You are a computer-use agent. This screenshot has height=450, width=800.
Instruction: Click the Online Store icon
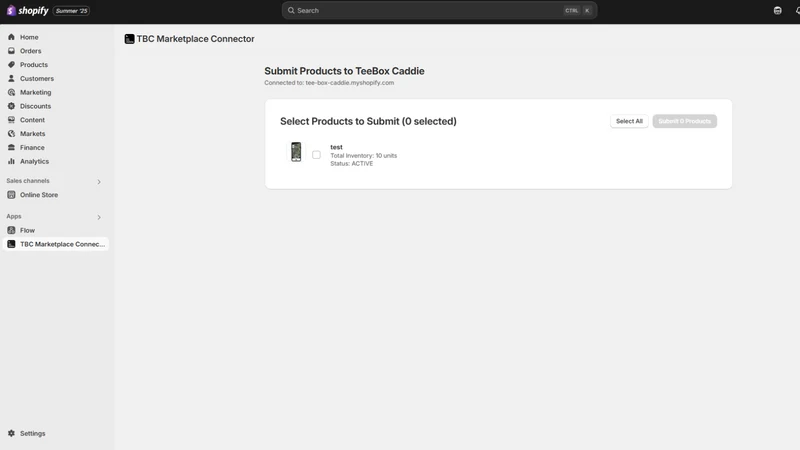click(x=11, y=195)
